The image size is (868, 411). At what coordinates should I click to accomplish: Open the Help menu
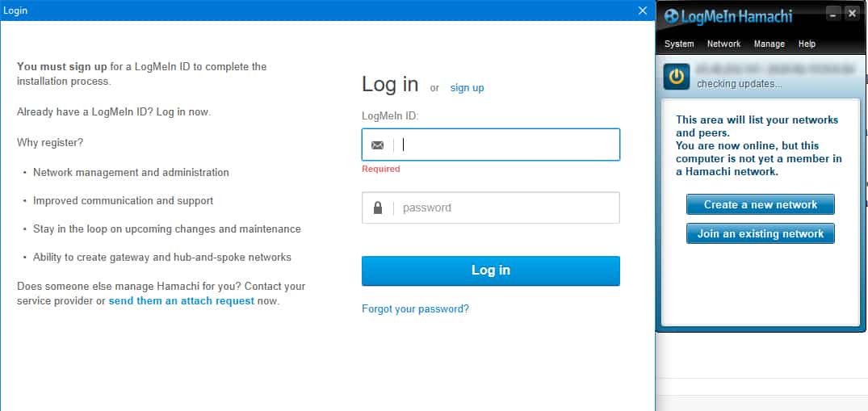(807, 44)
